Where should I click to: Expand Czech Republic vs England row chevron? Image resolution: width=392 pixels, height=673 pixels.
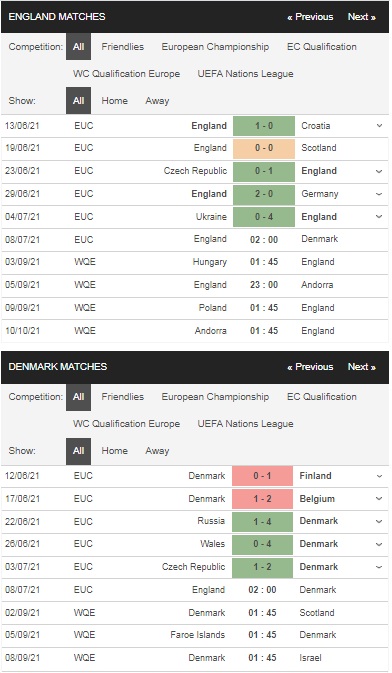point(379,171)
